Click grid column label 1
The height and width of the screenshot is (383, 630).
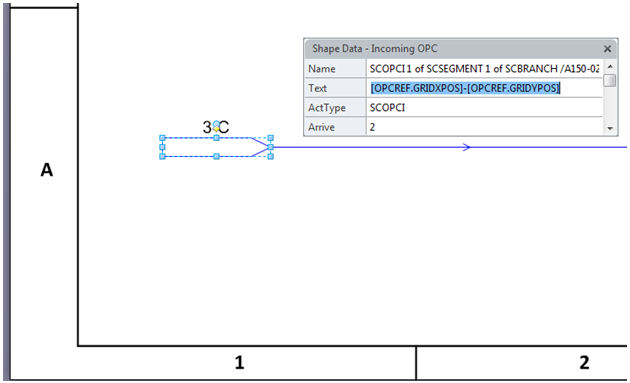pyautogui.click(x=239, y=363)
